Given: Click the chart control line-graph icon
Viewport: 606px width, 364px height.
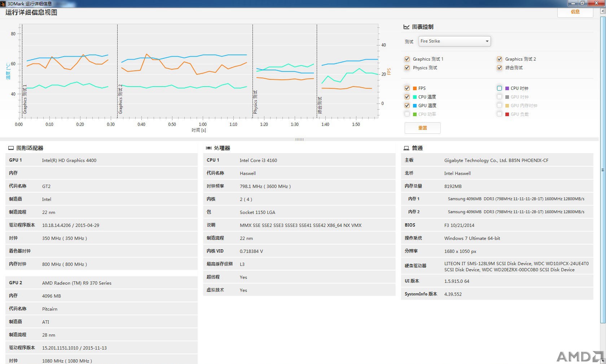Looking at the screenshot, I should (x=406, y=27).
